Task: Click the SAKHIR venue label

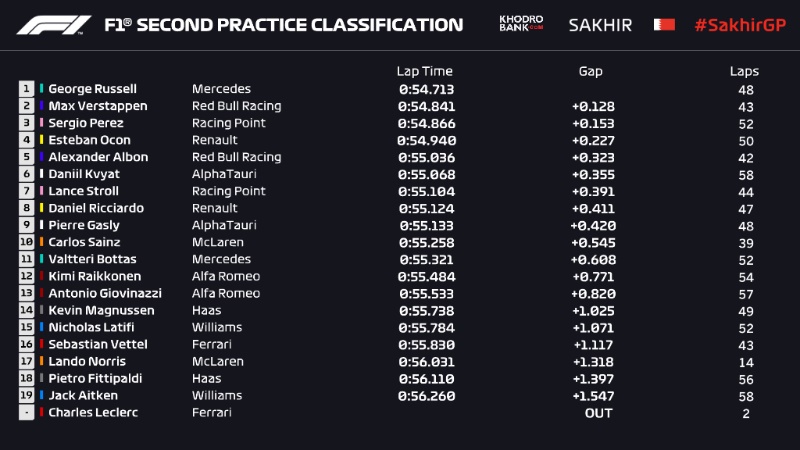Action: (x=600, y=24)
